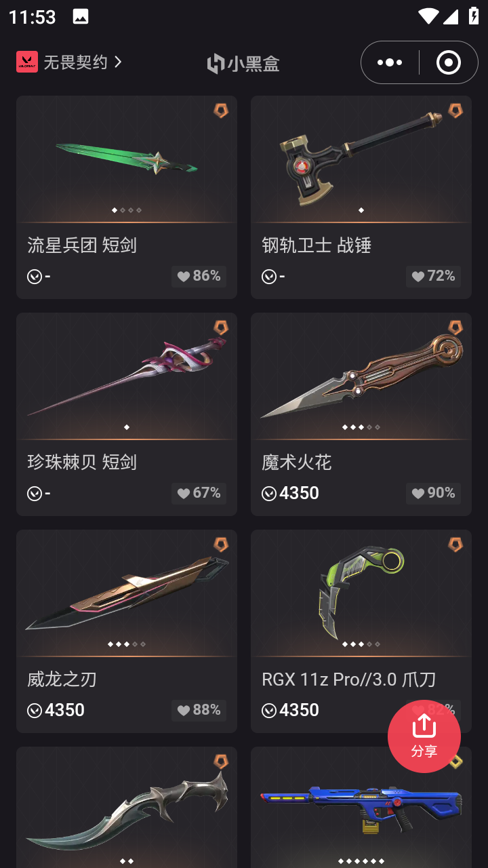Image resolution: width=488 pixels, height=868 pixels.
Task: Like 流星兵团 短剑 with 86% heart
Action: [x=199, y=276]
